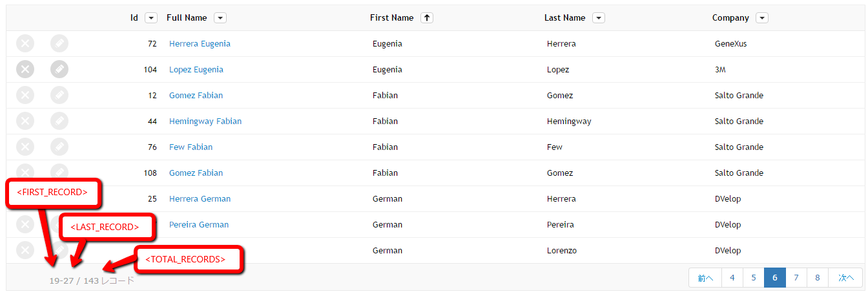This screenshot has width=868, height=296.
Task: Open the Herrera German link
Action: click(200, 198)
